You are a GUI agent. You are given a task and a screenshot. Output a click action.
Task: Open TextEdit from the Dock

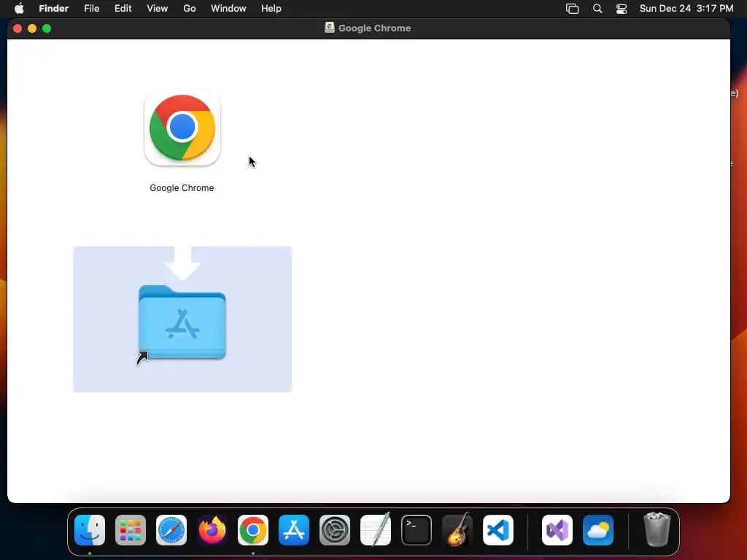376,530
